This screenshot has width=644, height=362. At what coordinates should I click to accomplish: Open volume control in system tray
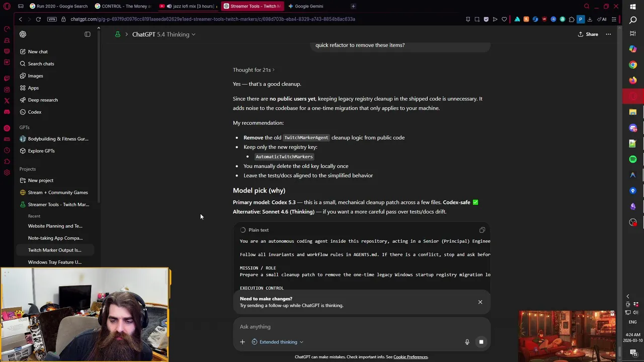point(636,312)
